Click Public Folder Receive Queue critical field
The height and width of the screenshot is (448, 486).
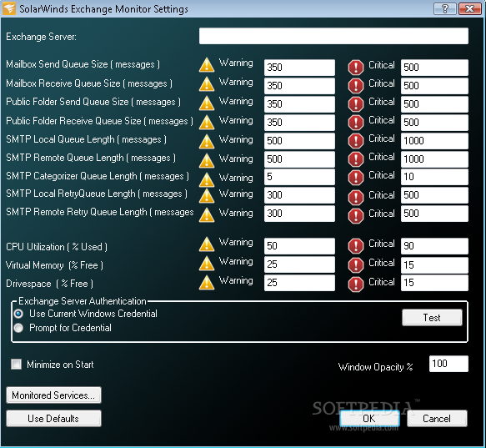coord(434,123)
